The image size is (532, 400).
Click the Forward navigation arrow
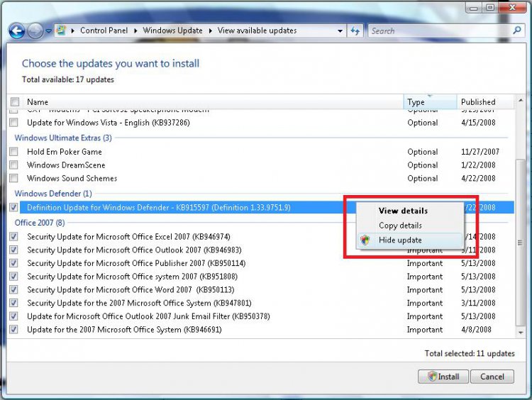[x=35, y=31]
